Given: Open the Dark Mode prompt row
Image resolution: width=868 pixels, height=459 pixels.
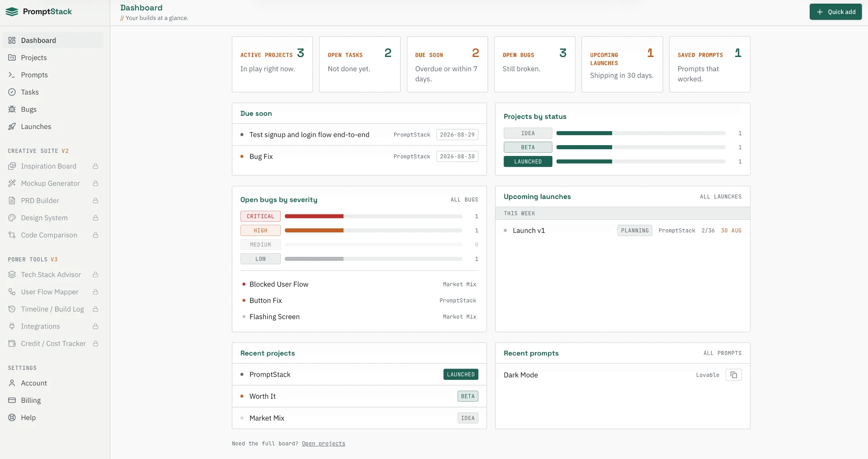Looking at the screenshot, I should point(623,375).
